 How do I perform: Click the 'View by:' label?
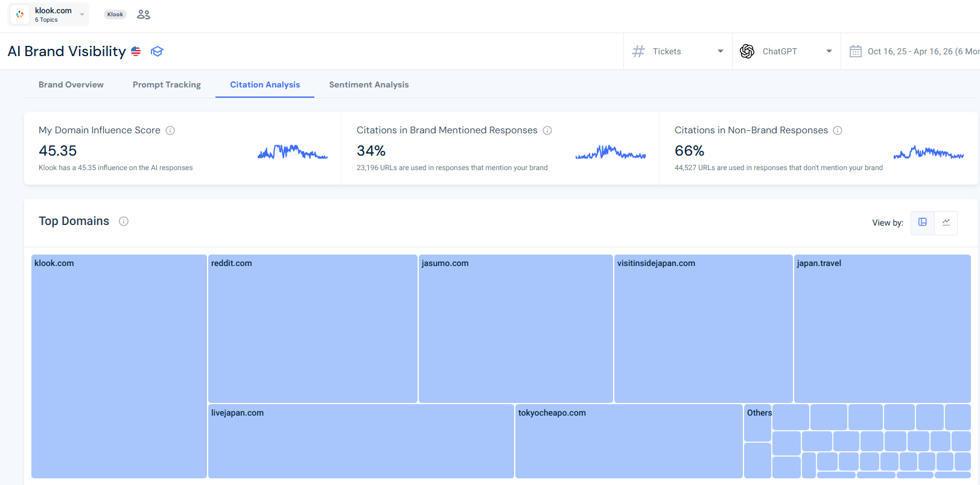coord(888,223)
